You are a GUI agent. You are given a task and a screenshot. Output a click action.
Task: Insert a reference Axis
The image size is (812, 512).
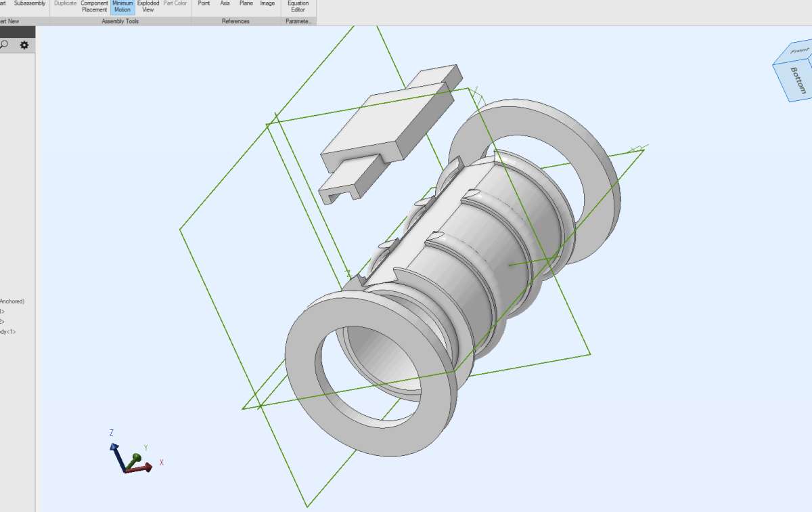[225, 3]
